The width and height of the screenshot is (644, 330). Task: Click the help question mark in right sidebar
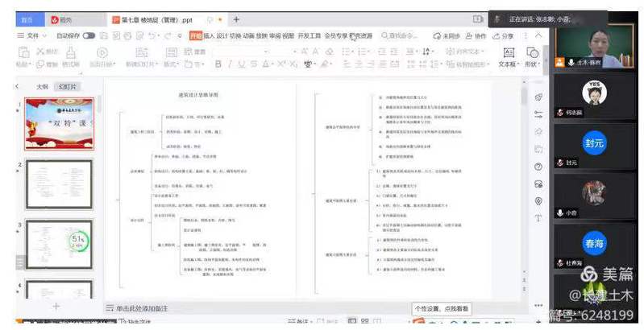coord(538,166)
